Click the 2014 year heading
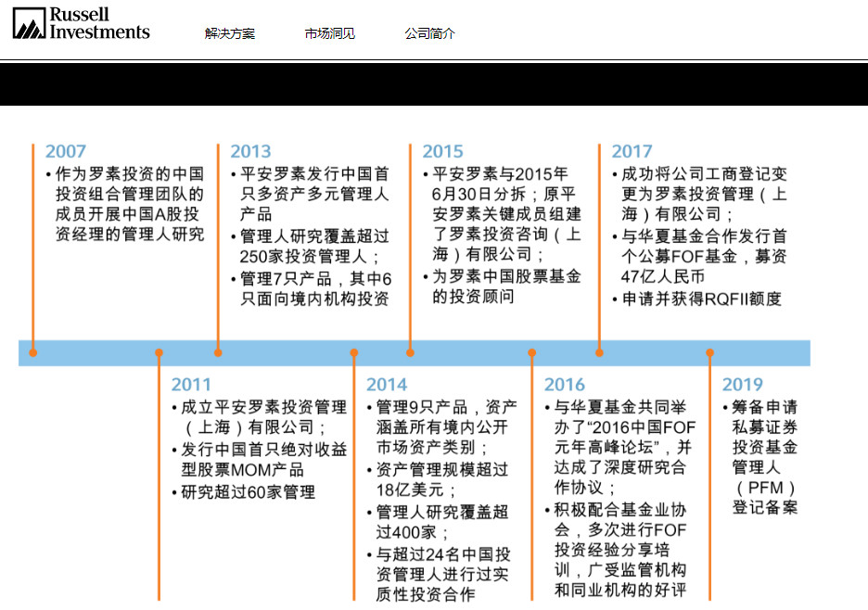 pos(386,385)
